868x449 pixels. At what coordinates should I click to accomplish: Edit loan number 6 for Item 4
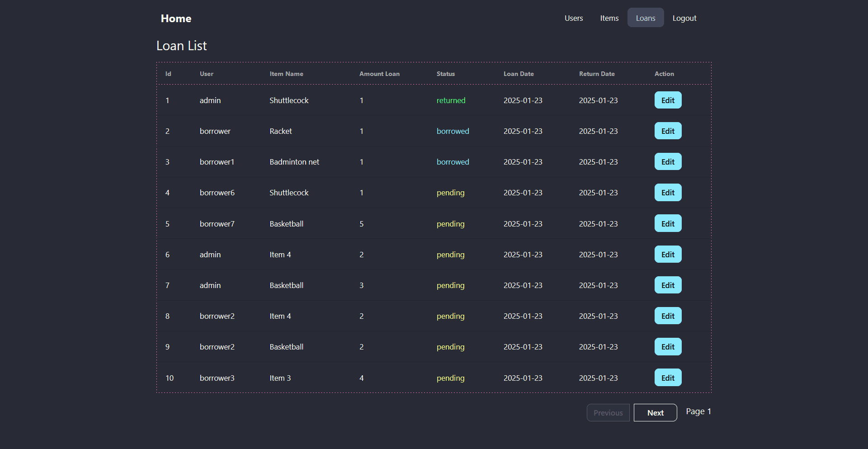(668, 255)
